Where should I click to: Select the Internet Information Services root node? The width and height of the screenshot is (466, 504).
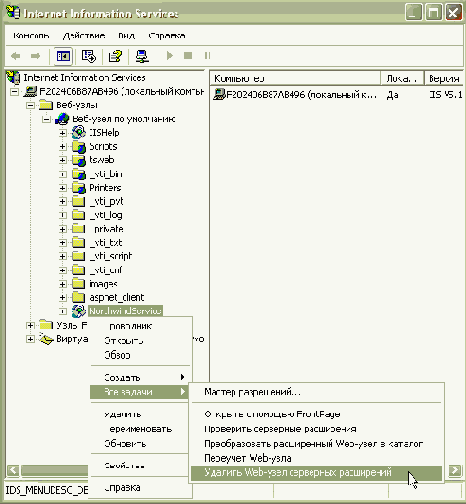pyautogui.click(x=84, y=78)
